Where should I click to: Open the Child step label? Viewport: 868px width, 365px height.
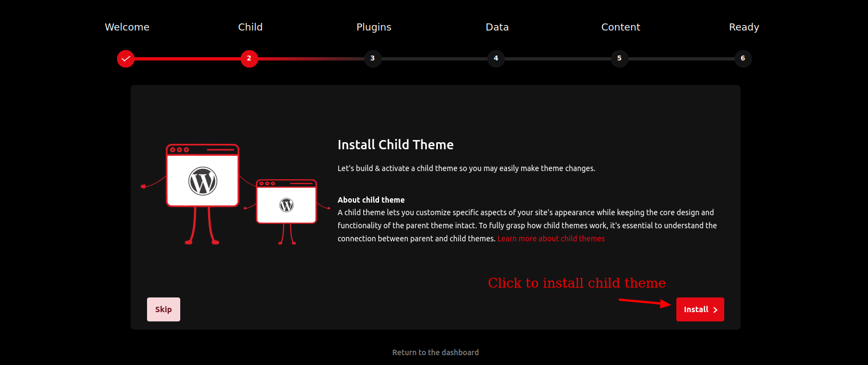point(250,27)
